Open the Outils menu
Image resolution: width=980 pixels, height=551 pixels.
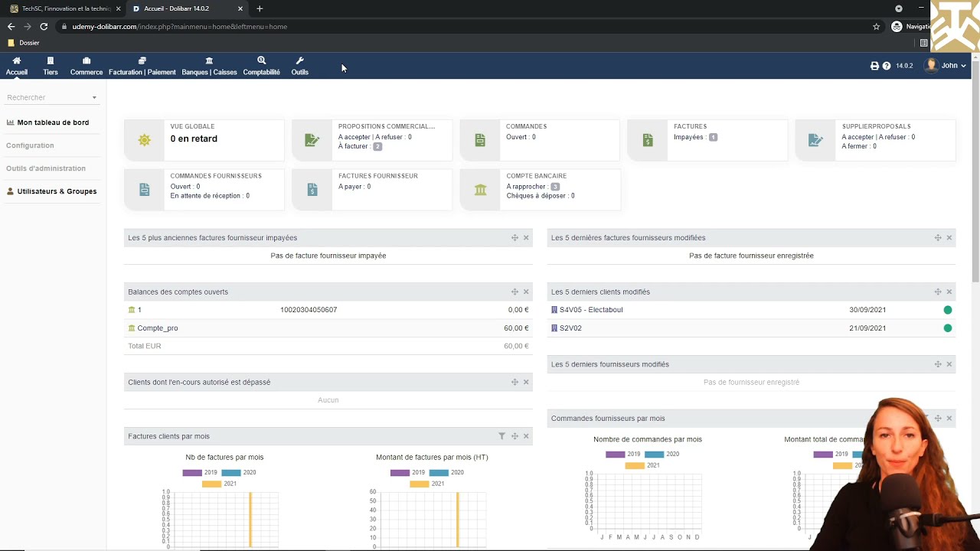coord(300,66)
